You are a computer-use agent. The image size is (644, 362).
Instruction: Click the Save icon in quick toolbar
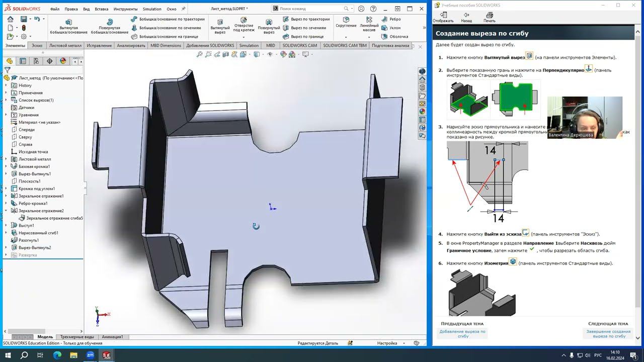24,19
